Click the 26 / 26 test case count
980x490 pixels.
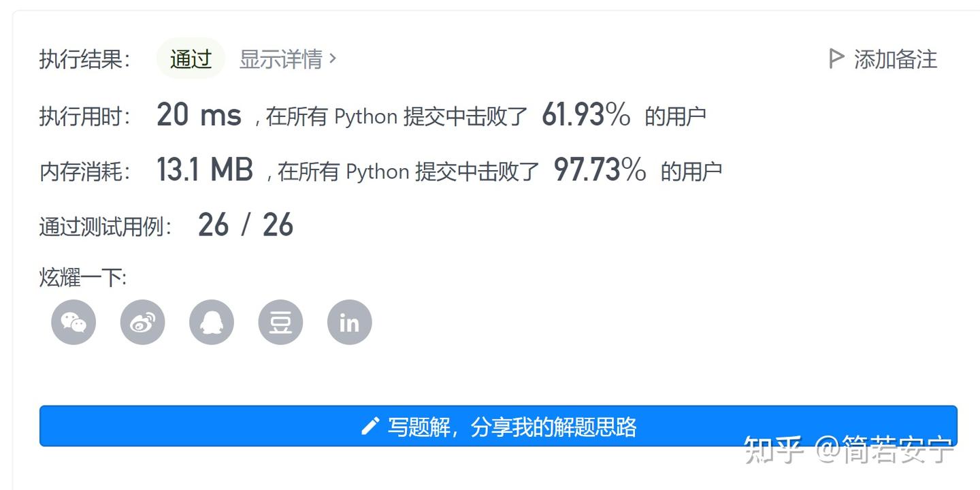coord(246,225)
